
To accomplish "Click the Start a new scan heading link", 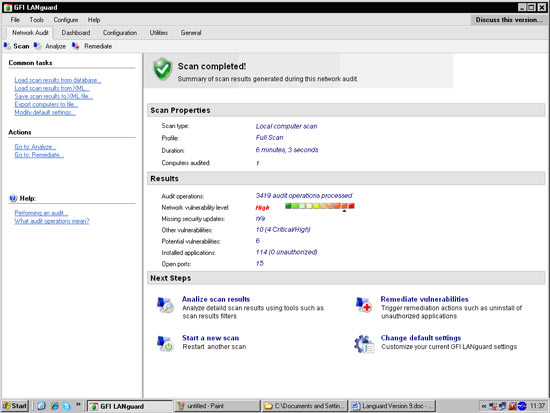I will point(210,338).
